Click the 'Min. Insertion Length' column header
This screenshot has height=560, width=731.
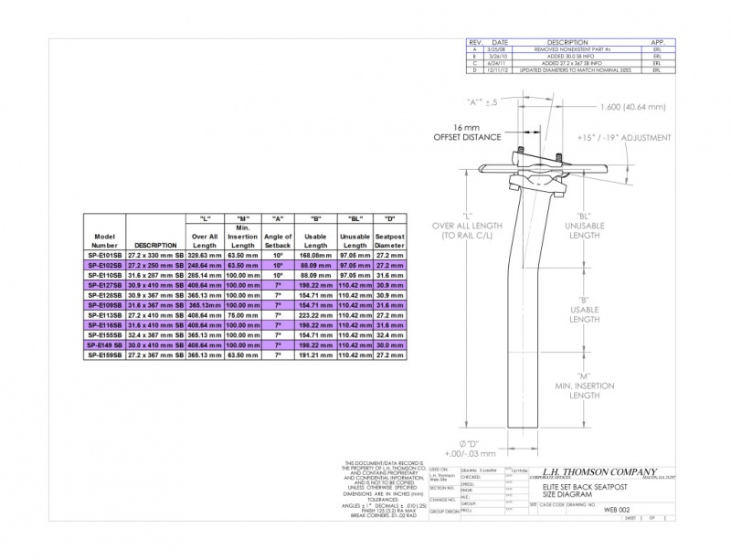coord(242,237)
